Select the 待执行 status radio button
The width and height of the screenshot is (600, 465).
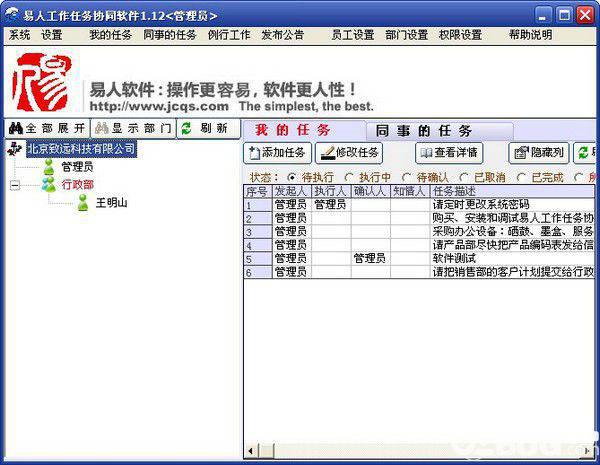[x=292, y=178]
